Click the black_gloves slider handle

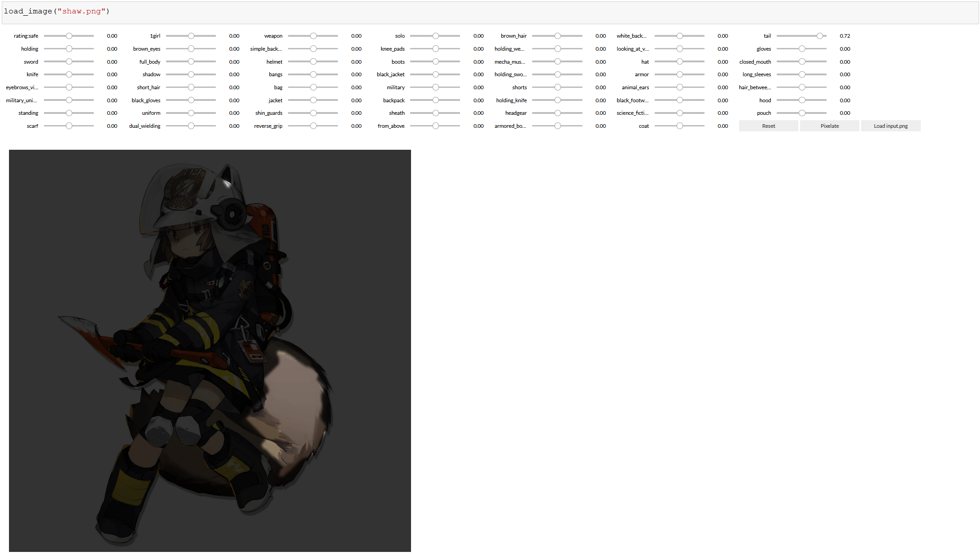(191, 100)
